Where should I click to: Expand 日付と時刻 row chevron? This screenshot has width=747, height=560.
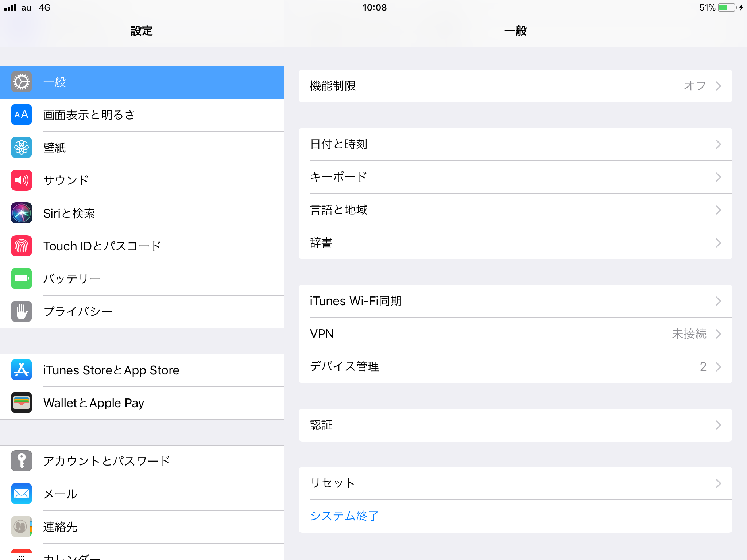[719, 144]
